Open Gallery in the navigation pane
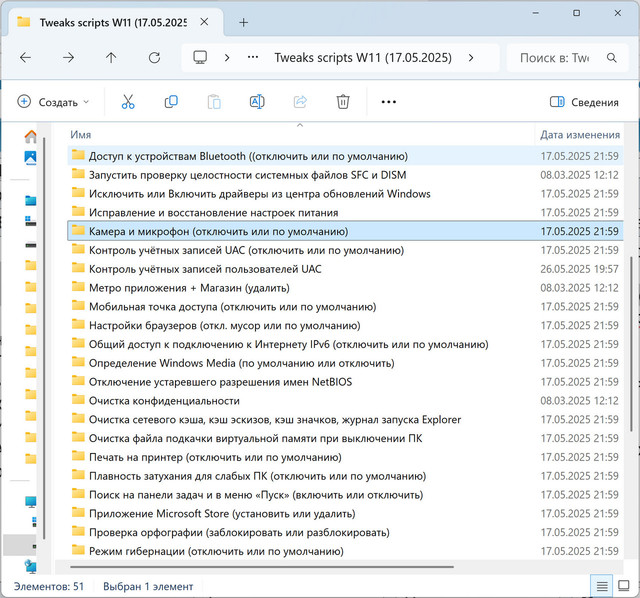 coord(31,158)
